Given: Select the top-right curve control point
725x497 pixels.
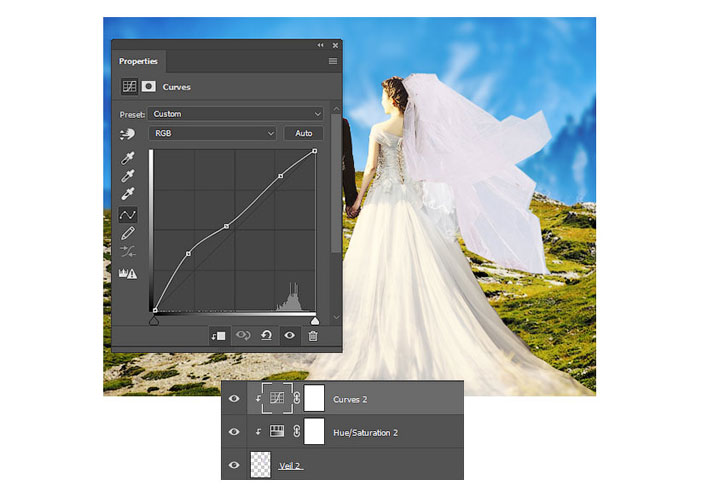Looking at the screenshot, I should click(315, 151).
